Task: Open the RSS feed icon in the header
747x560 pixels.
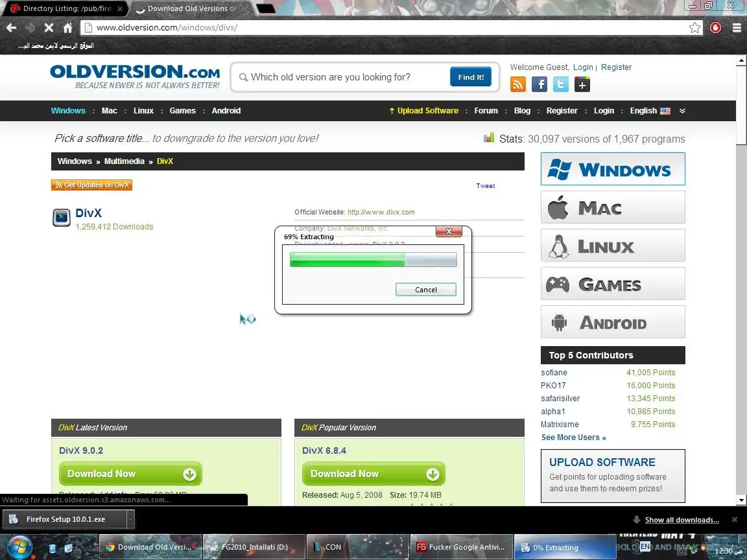Action: click(x=518, y=84)
